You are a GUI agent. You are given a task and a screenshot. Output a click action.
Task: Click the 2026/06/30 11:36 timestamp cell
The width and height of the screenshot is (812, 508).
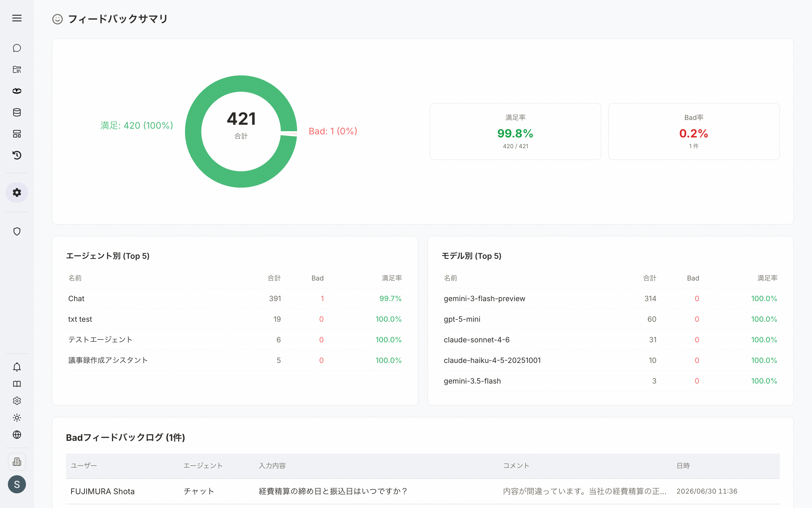click(707, 491)
